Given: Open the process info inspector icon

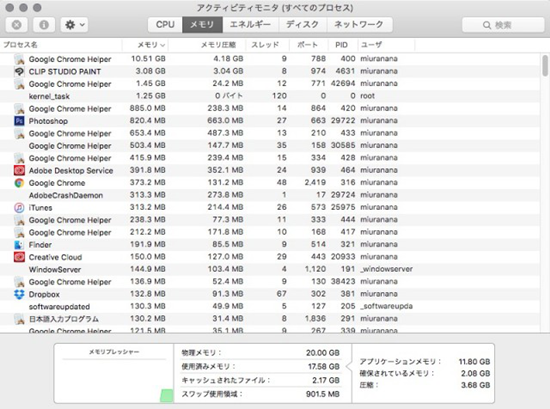Looking at the screenshot, I should pos(43,25).
